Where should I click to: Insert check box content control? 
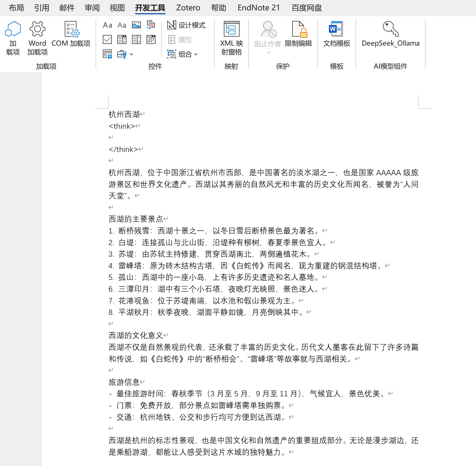tap(108, 39)
